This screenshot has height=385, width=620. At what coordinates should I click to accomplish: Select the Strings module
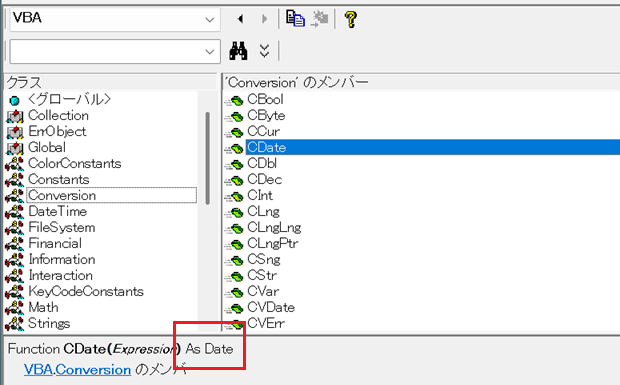[x=49, y=323]
